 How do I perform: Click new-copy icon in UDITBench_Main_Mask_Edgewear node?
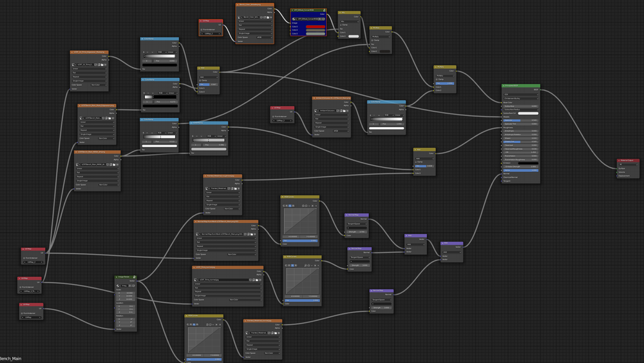point(106,118)
